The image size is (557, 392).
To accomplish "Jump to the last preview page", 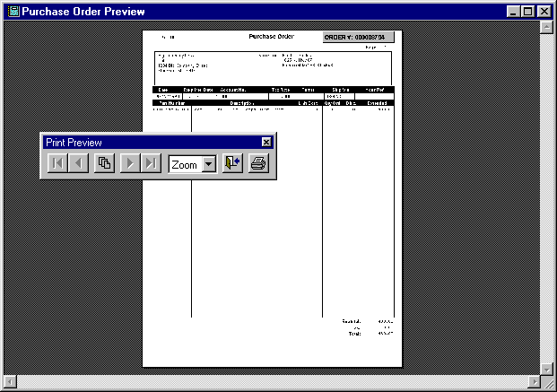I will tap(152, 164).
